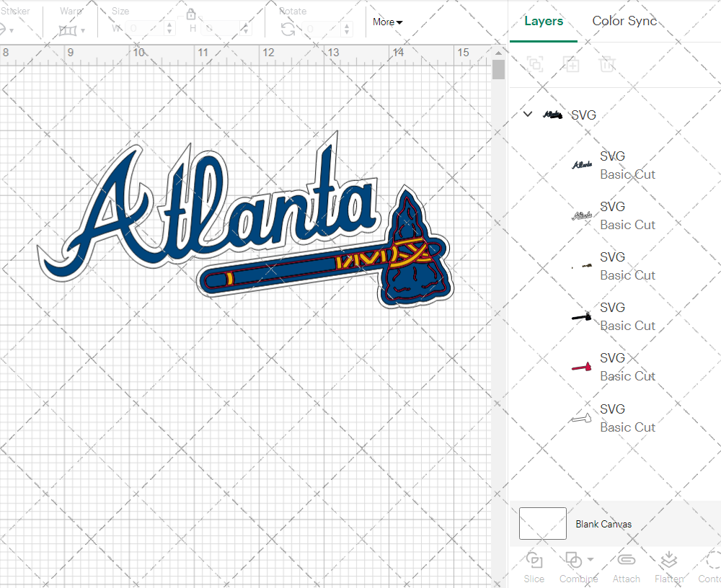Click the Attach paperclip icon
Viewport: 721px width, 588px height.
click(x=626, y=561)
